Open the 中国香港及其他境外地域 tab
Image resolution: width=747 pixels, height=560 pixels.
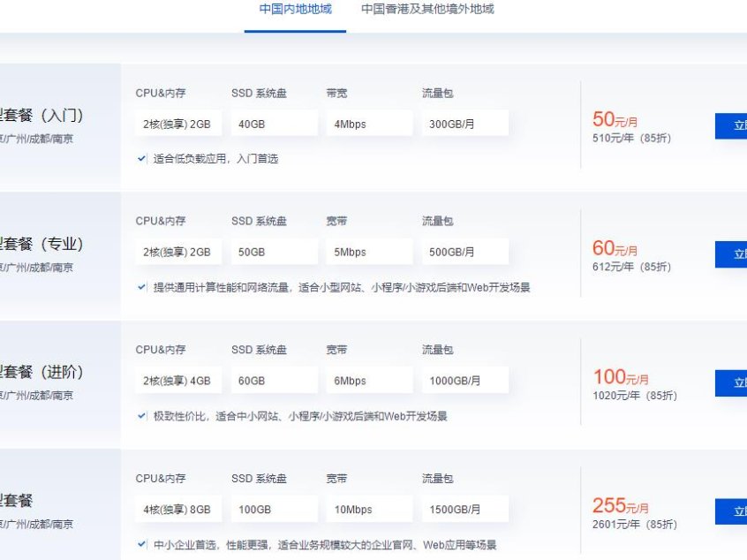tap(427, 10)
